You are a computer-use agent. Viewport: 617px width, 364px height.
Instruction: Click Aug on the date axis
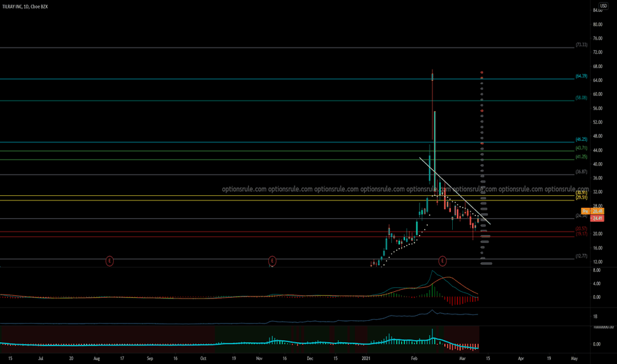(97, 359)
